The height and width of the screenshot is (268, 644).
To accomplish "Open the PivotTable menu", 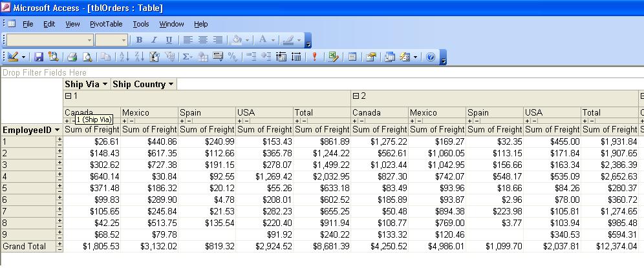I will coord(107,24).
